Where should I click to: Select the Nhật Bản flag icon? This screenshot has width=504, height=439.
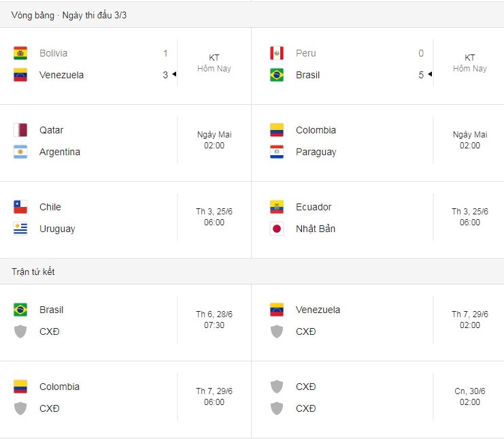[x=276, y=229]
